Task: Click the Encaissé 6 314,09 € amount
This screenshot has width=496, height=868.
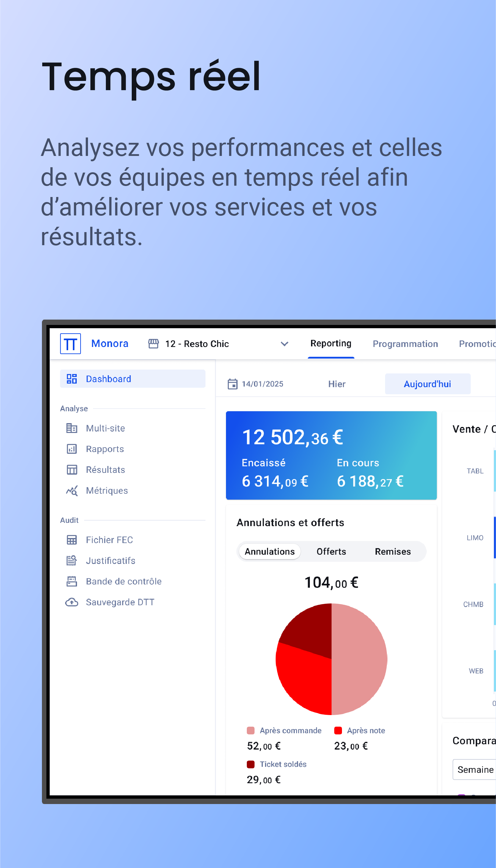Action: point(275,481)
